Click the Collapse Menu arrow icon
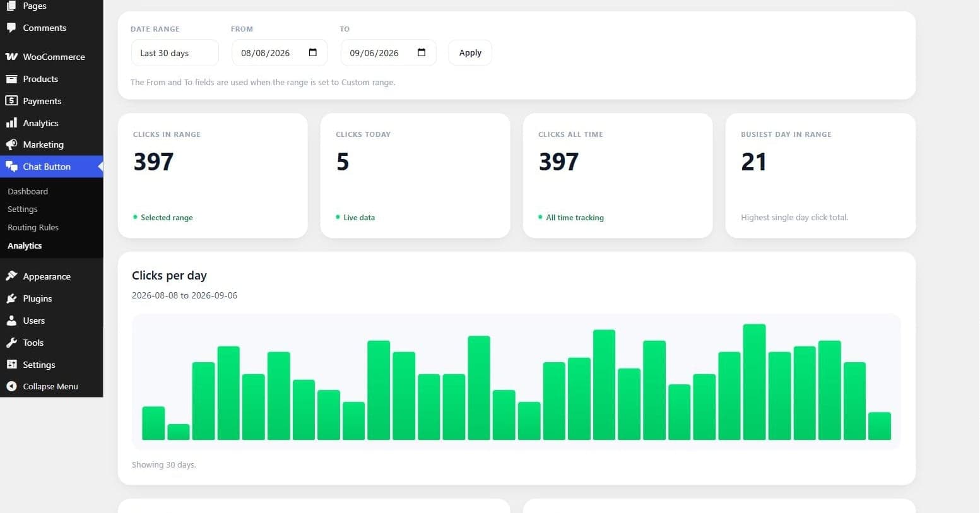 [11, 386]
